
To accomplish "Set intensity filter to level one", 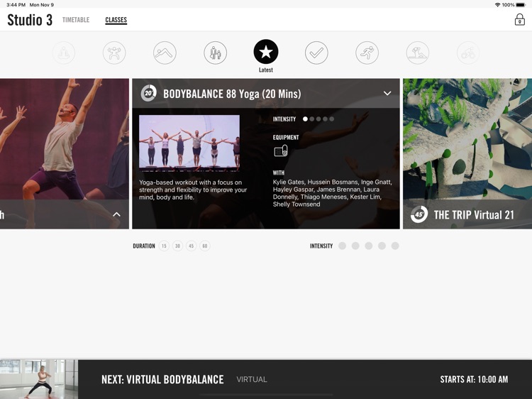I will pyautogui.click(x=342, y=246).
